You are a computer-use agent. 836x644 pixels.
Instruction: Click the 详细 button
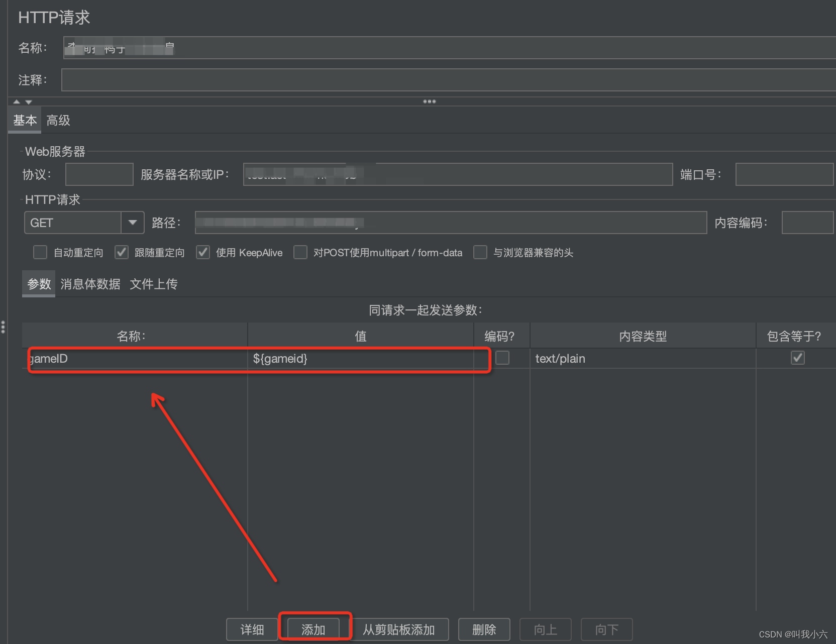tap(252, 629)
